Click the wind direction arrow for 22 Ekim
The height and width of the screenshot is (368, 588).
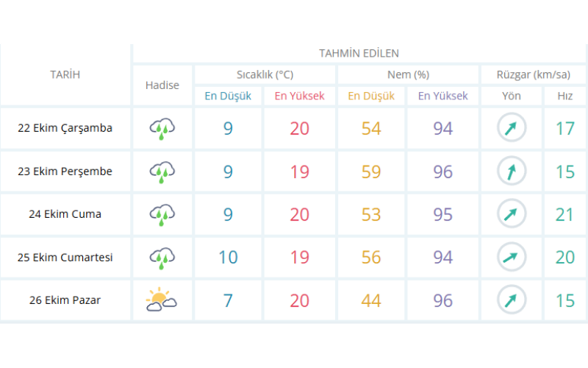click(512, 128)
